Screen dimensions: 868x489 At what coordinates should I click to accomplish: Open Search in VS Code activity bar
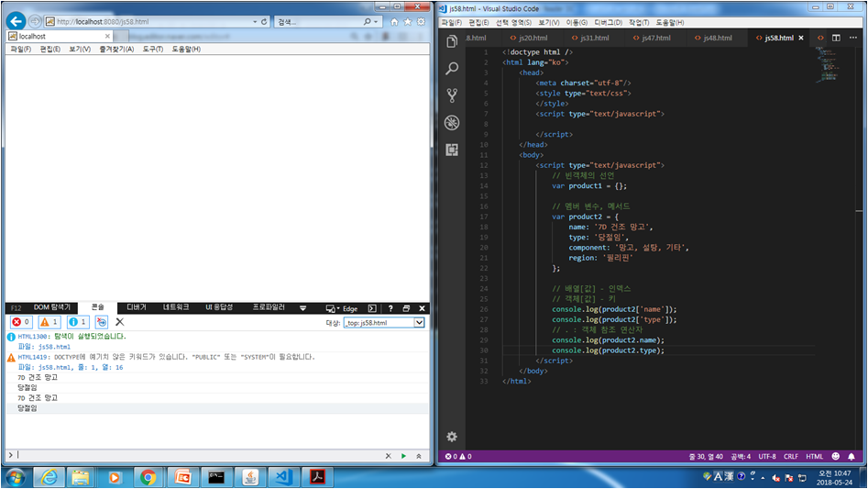(x=452, y=69)
